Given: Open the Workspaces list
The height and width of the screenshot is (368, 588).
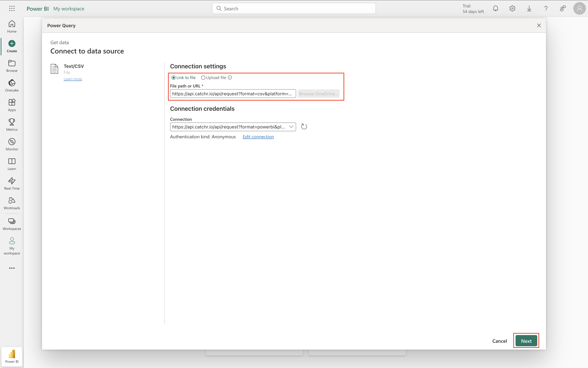Looking at the screenshot, I should (x=12, y=224).
